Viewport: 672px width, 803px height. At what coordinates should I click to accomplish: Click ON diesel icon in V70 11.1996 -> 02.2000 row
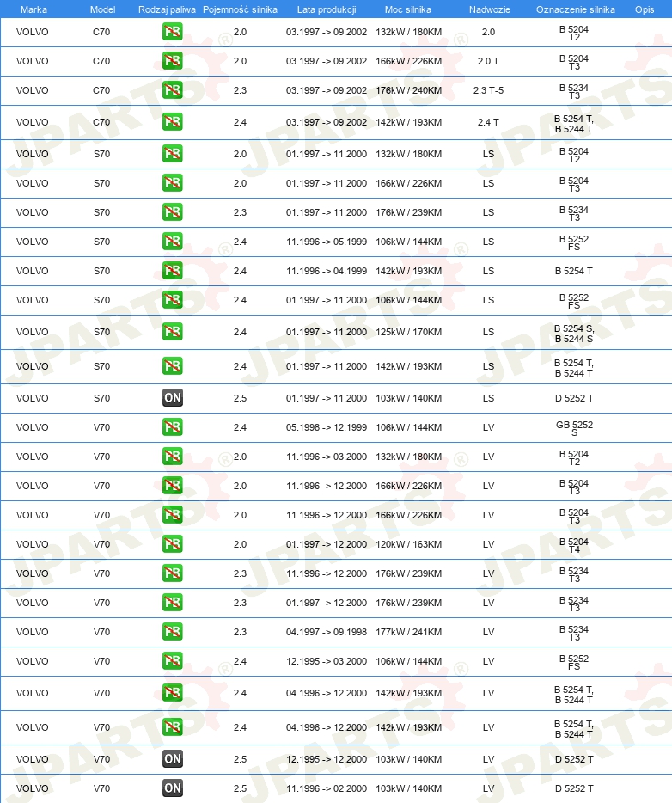click(173, 788)
